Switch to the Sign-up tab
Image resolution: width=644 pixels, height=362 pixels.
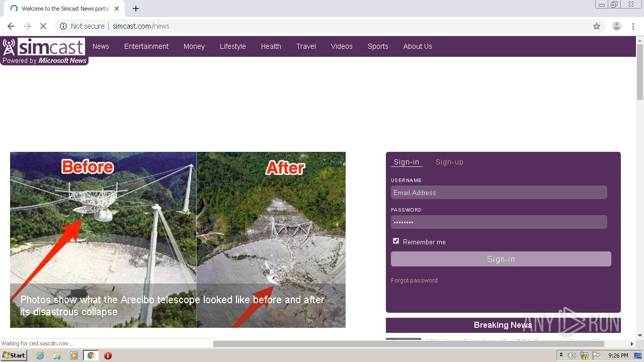point(450,162)
